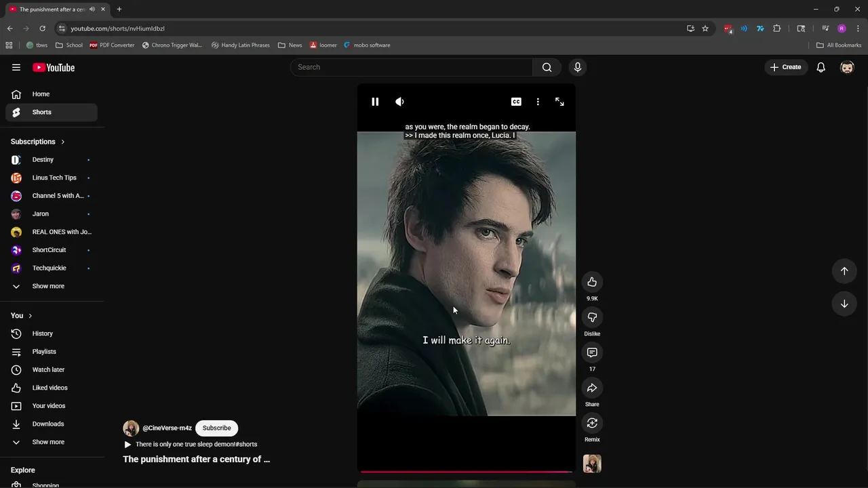Image resolution: width=868 pixels, height=488 pixels.
Task: Click the 'There is only one true sleep demon' sound link
Action: point(196,445)
